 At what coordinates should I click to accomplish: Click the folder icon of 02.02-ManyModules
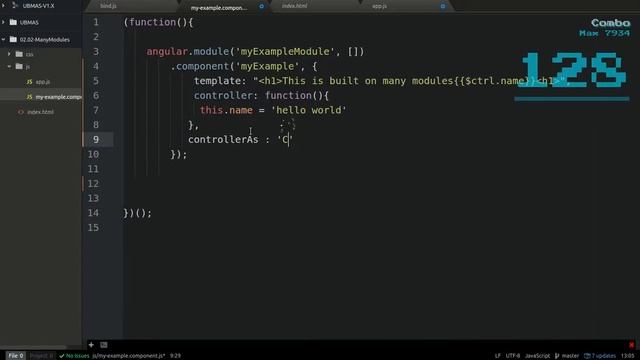(x=13, y=40)
